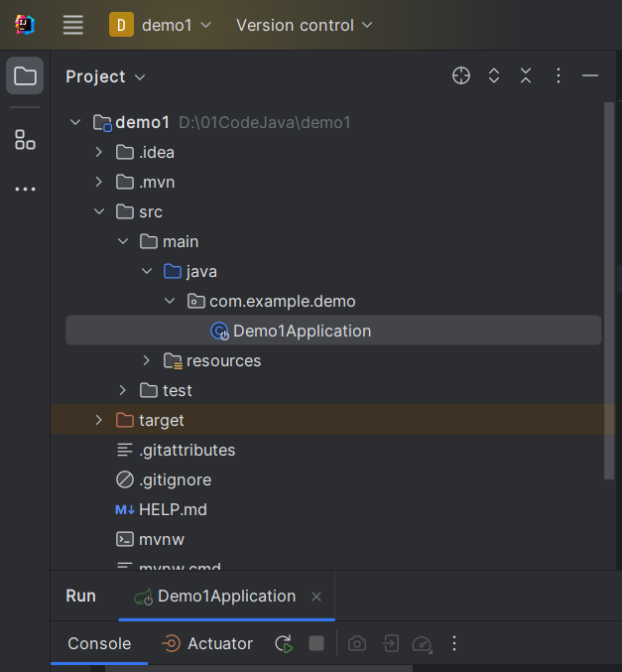Click Select Opened File crosshair icon
Viewport: 622px width, 672px height.
pyautogui.click(x=461, y=75)
